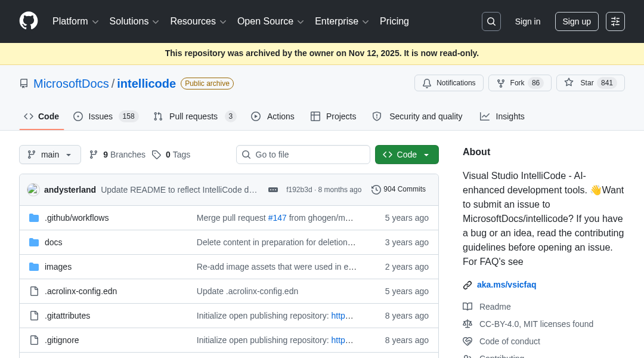Viewport: 644px width, 358px height.
Task: Open the appearance settings sliders icon
Action: coord(615,21)
